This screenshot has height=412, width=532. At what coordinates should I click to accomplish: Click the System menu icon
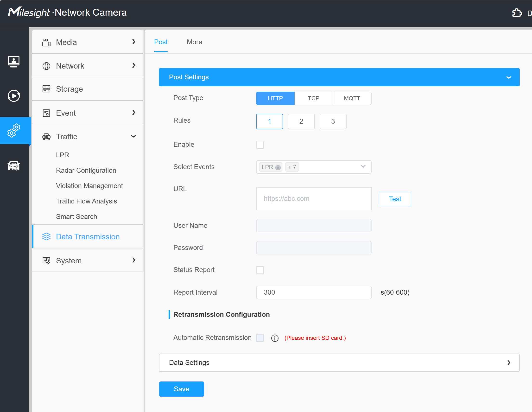[46, 261]
